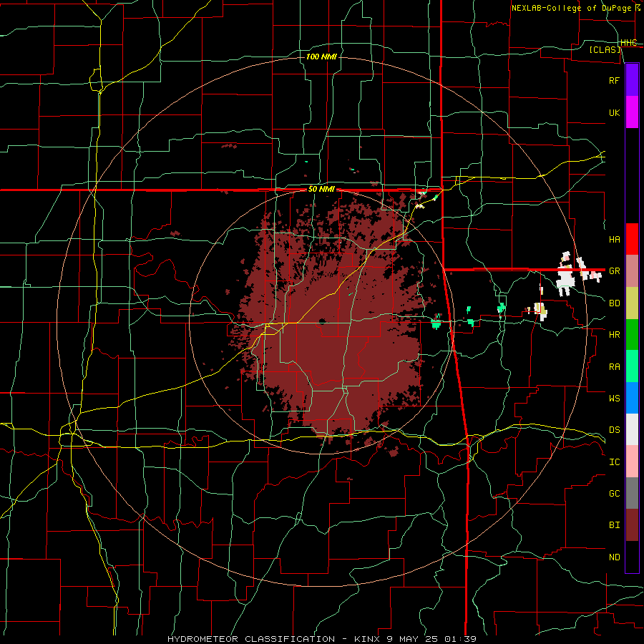Image resolution: width=644 pixels, height=644 pixels.
Task: Click the [CLAS] units label
Action: pyautogui.click(x=605, y=49)
